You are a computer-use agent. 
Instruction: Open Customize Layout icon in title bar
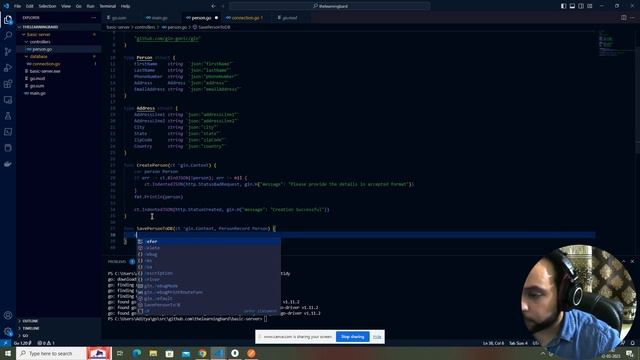coord(590,6)
